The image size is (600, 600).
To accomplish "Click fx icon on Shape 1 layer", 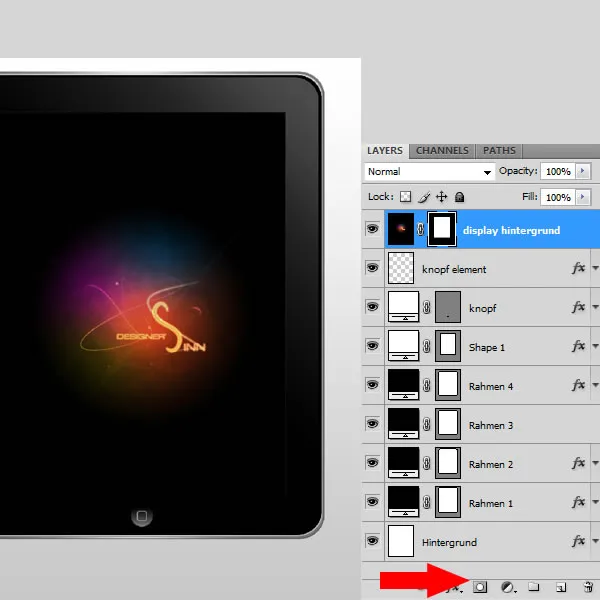I will [579, 346].
